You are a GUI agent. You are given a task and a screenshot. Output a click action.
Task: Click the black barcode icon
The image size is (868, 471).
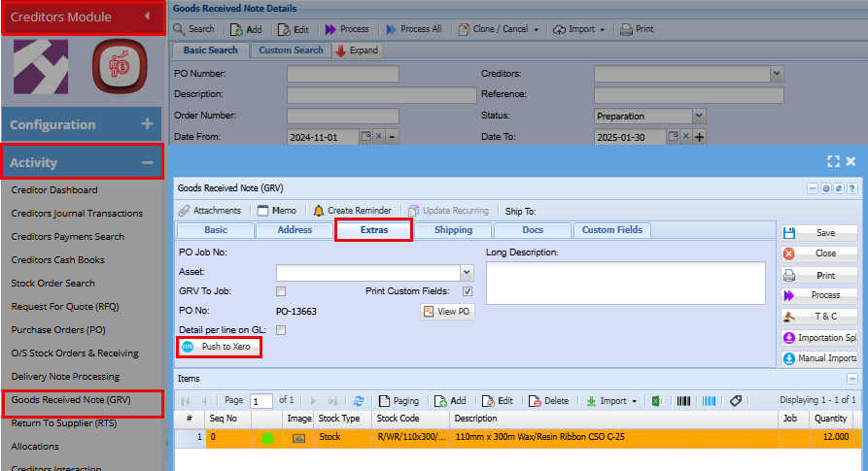(x=683, y=401)
